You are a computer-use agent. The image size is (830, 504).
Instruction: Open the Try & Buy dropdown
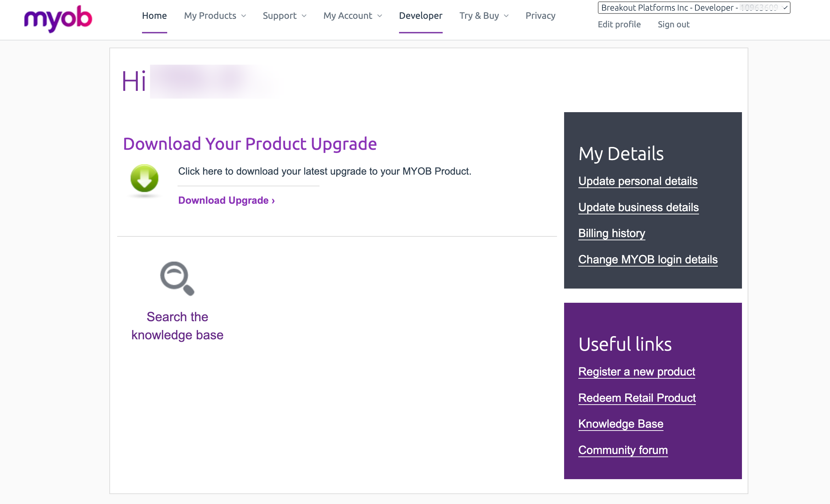pyautogui.click(x=484, y=16)
